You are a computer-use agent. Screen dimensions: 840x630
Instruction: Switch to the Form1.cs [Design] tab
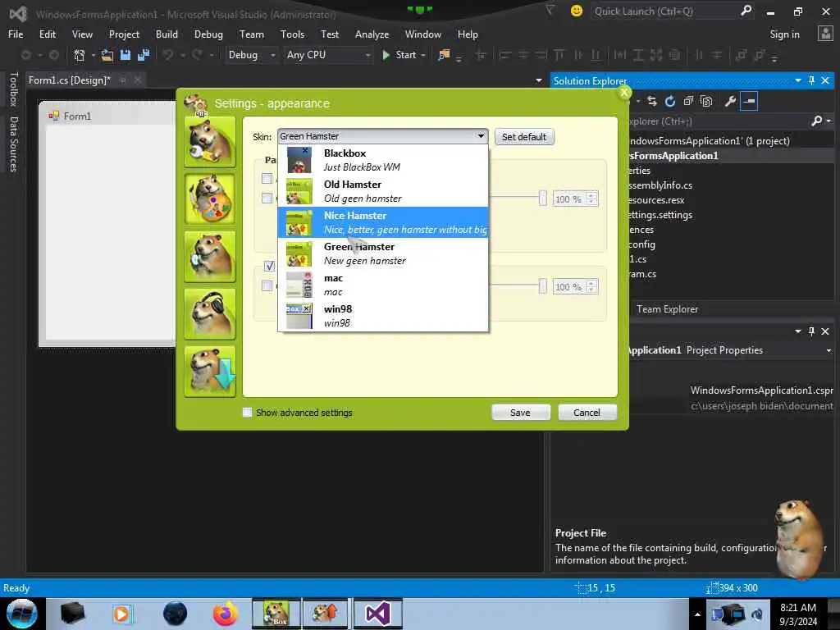[69, 80]
